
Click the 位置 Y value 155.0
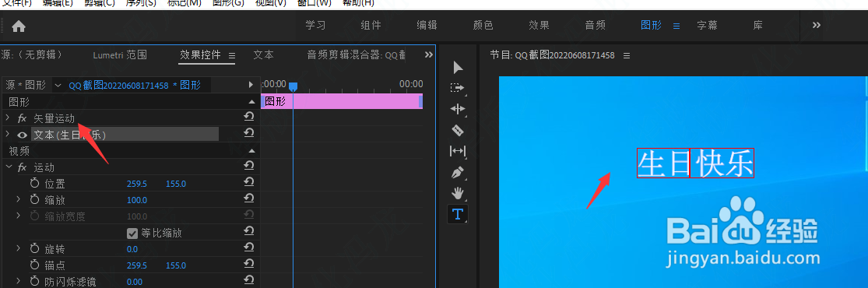click(x=175, y=184)
